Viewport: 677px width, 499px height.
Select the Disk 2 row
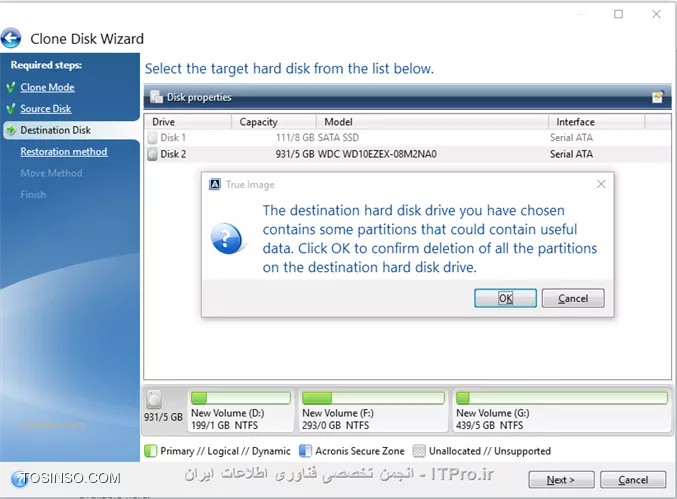pos(408,154)
